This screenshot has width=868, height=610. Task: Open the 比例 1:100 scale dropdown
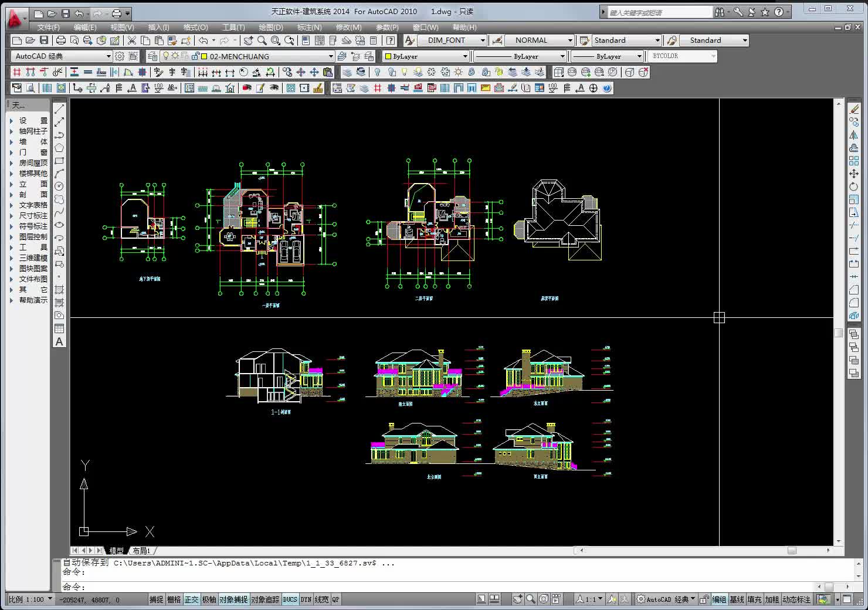pyautogui.click(x=30, y=599)
